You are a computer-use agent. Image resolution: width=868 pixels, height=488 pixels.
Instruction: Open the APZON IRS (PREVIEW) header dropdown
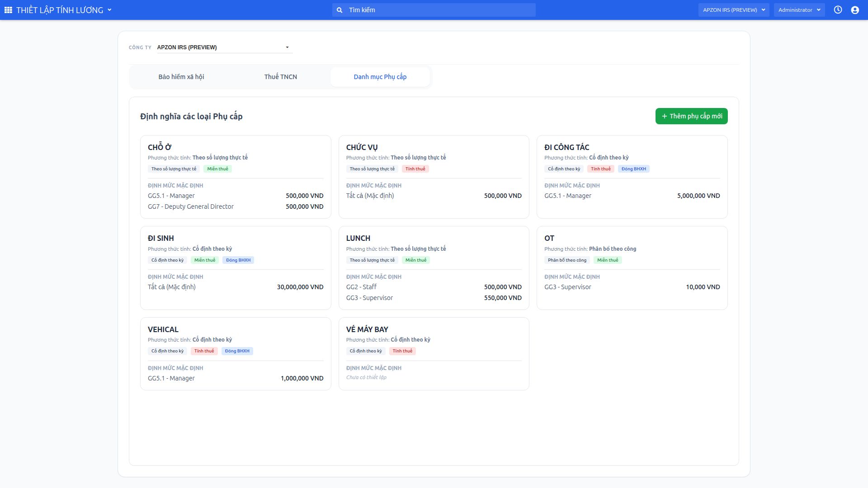(734, 10)
